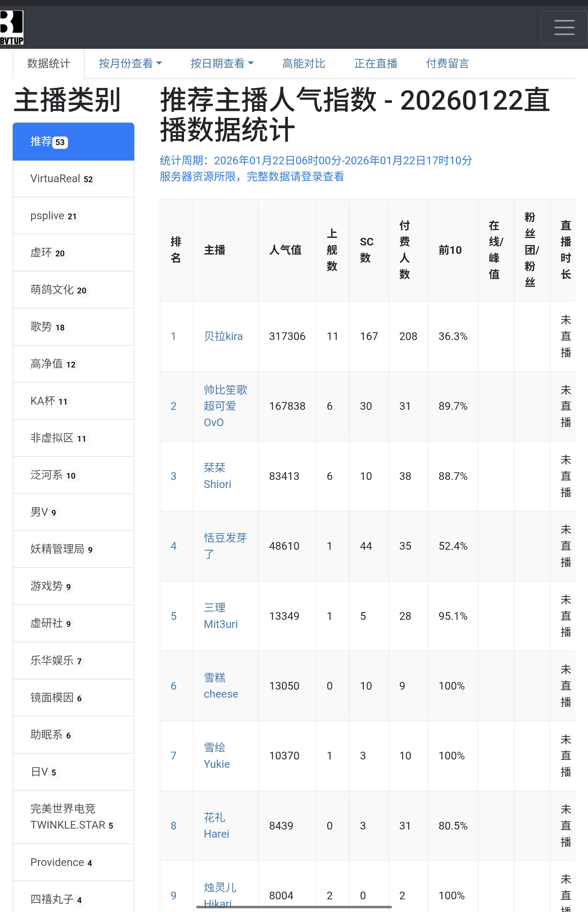The height and width of the screenshot is (912, 588).
Task: Open the 萌鸽文化 category
Action: pyautogui.click(x=73, y=290)
